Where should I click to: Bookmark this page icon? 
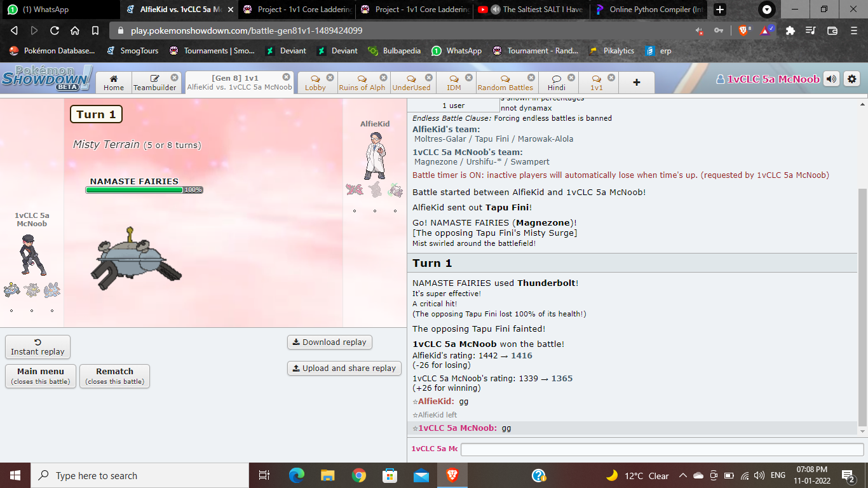(95, 30)
